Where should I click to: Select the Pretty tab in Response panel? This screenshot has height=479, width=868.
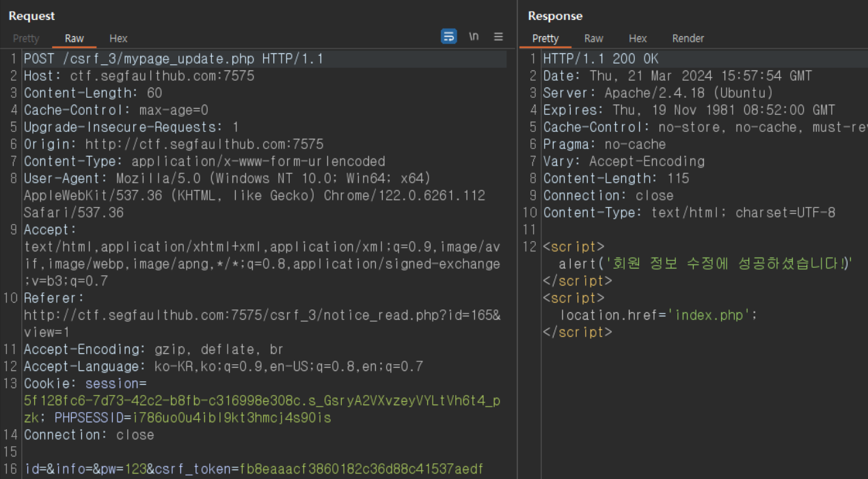point(545,38)
